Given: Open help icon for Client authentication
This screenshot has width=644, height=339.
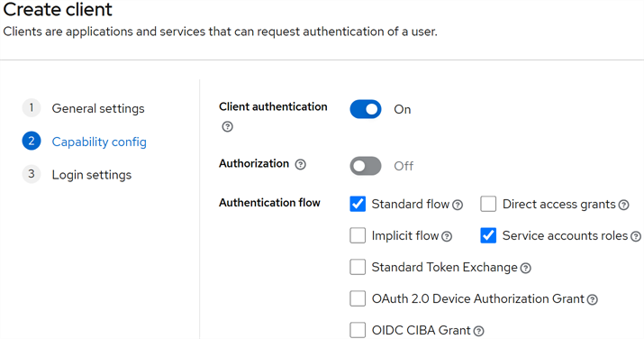Looking at the screenshot, I should (227, 126).
